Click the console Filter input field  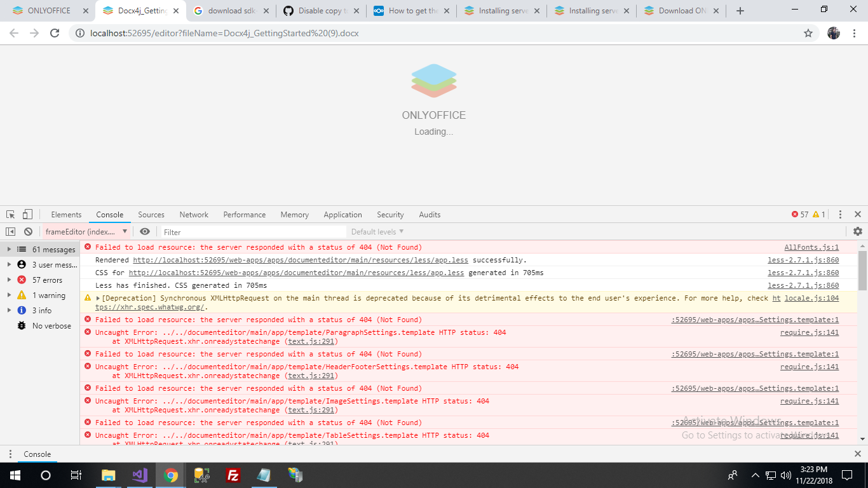[222, 231]
